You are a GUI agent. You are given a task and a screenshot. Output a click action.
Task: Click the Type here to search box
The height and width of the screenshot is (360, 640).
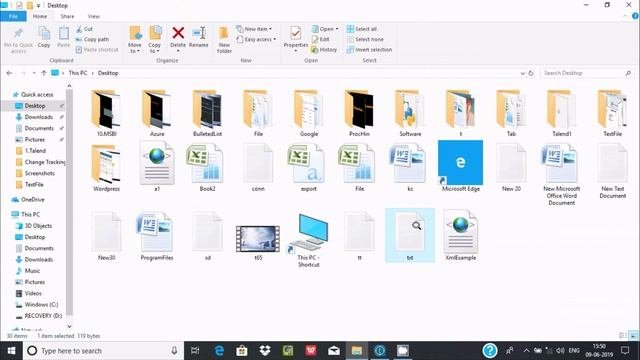[104, 351]
